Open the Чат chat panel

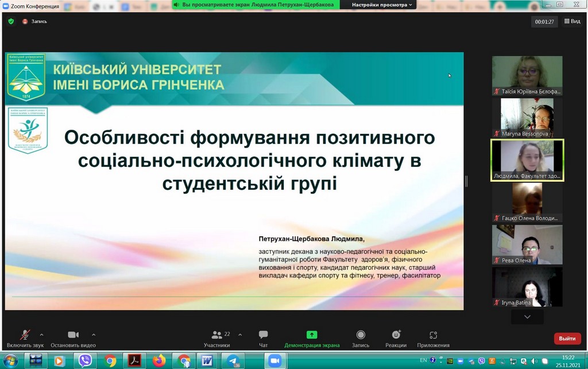coord(263,338)
